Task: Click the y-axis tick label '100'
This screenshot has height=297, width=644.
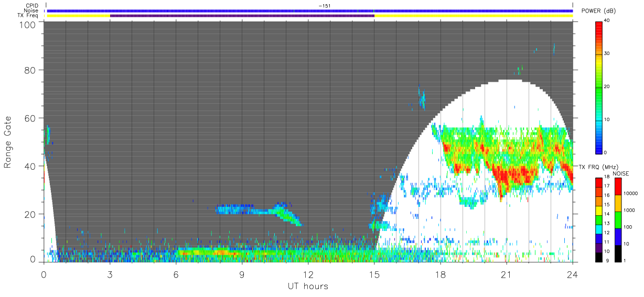Action: click(28, 24)
